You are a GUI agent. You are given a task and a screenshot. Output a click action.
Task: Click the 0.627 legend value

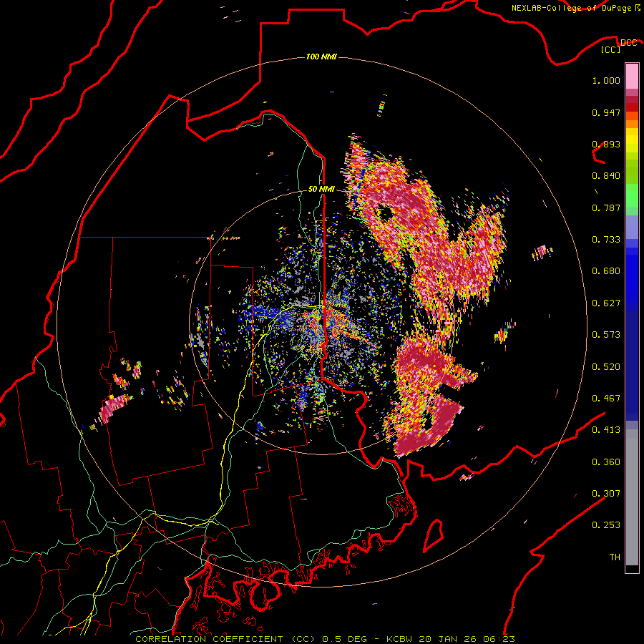pos(606,303)
